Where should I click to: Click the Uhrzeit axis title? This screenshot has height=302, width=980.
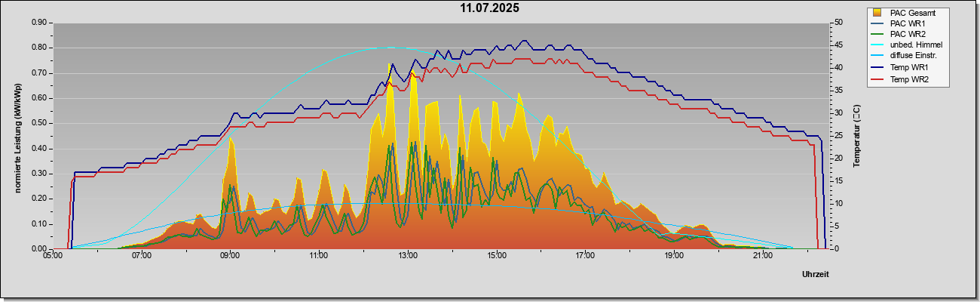[x=816, y=275]
